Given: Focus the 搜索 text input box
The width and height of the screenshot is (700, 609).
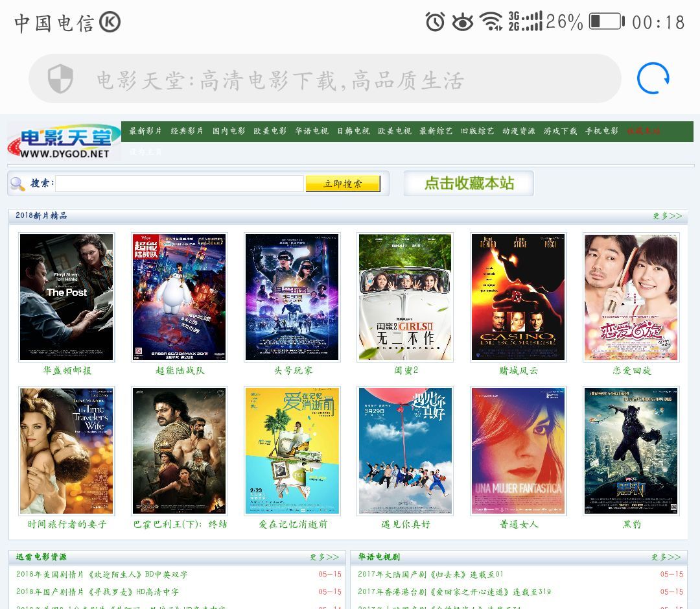Looking at the screenshot, I should point(179,183).
